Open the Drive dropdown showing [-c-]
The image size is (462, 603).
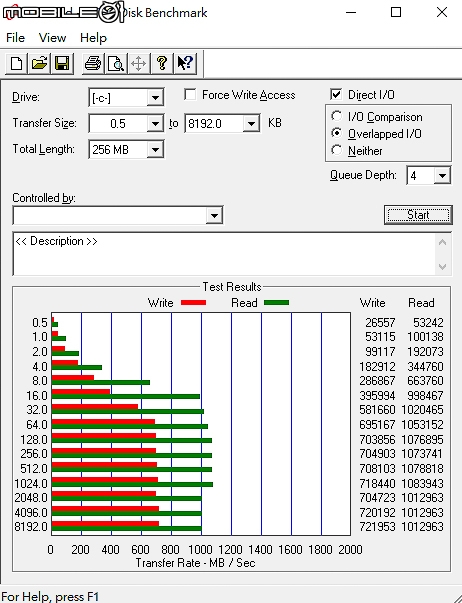[x=155, y=98]
